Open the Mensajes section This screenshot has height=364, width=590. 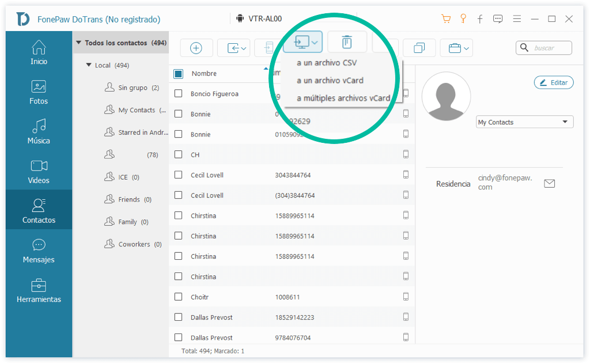(39, 251)
